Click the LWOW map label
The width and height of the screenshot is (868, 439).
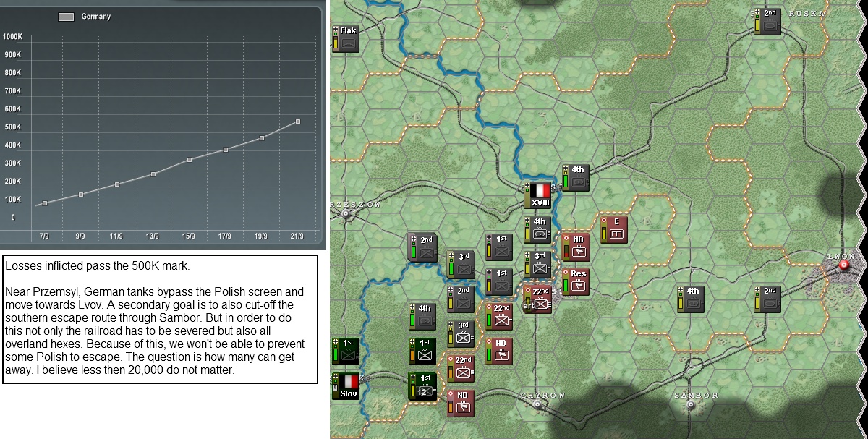pos(843,256)
